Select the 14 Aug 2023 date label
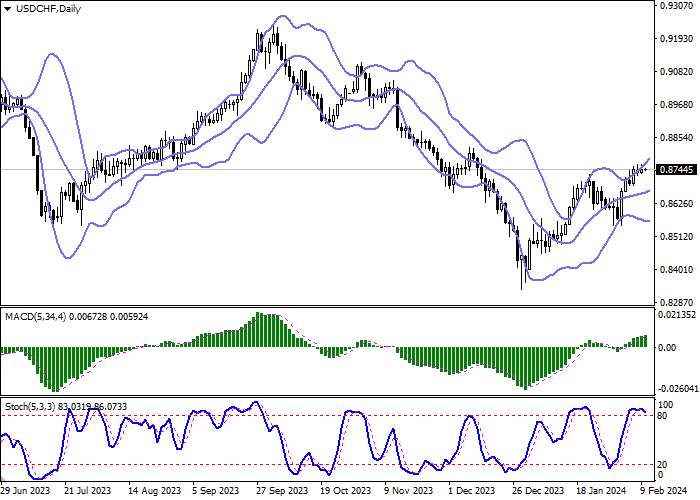Screen dimensions: 700x500 (x=154, y=490)
